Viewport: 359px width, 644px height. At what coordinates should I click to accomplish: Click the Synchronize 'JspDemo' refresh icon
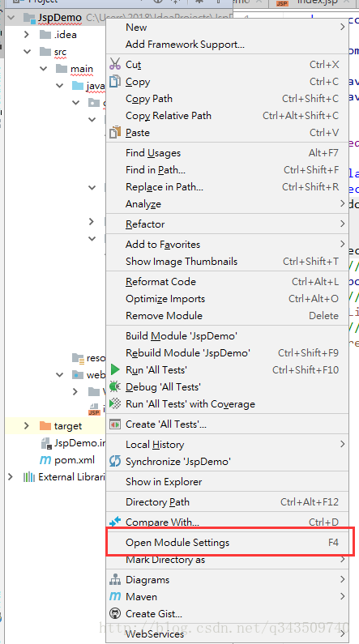click(115, 461)
